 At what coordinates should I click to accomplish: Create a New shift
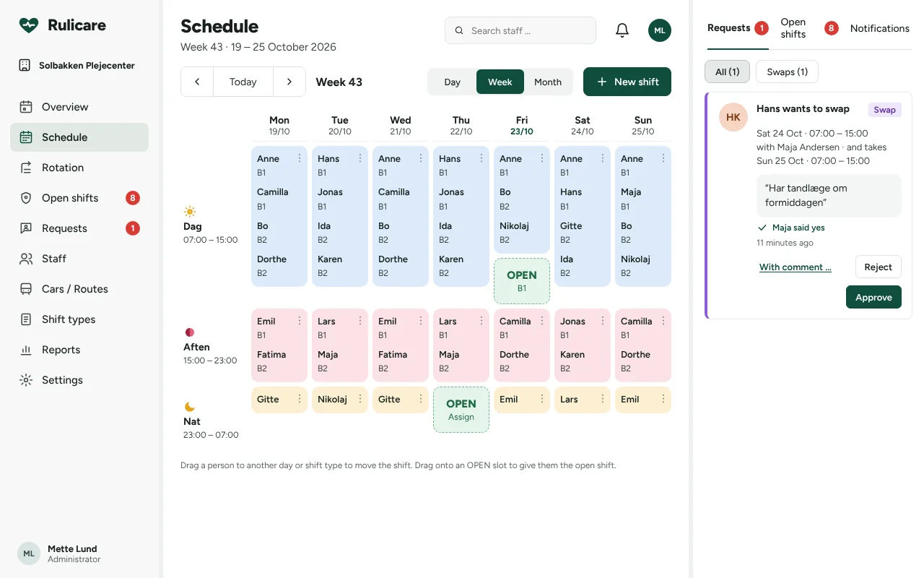tap(627, 82)
